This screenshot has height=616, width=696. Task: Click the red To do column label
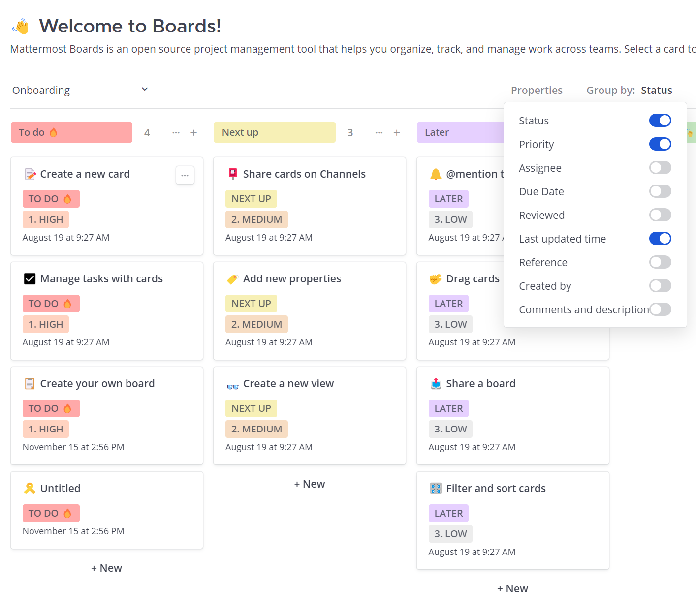pyautogui.click(x=71, y=132)
